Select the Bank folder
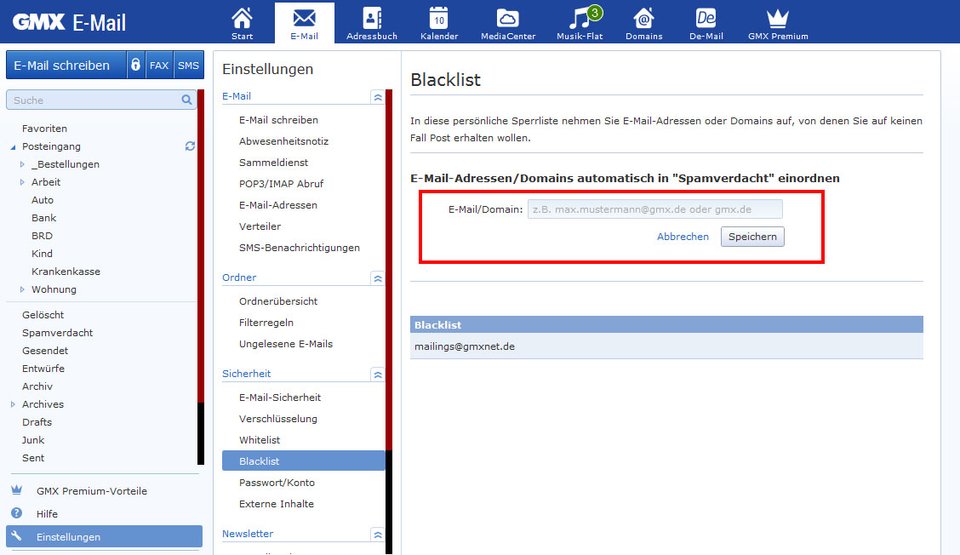Viewport: 960px width, 555px height. pyautogui.click(x=43, y=217)
